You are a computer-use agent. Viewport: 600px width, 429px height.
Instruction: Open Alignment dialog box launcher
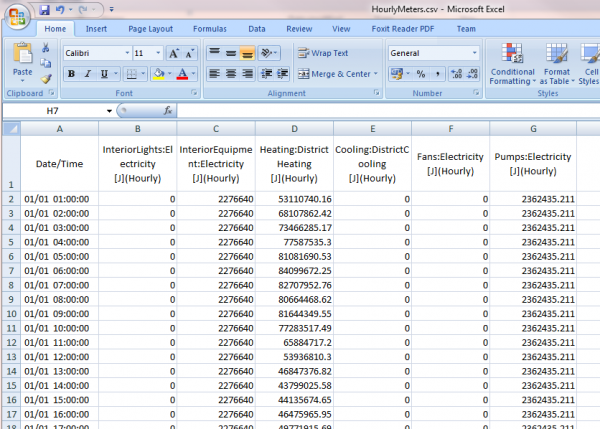pyautogui.click(x=377, y=92)
